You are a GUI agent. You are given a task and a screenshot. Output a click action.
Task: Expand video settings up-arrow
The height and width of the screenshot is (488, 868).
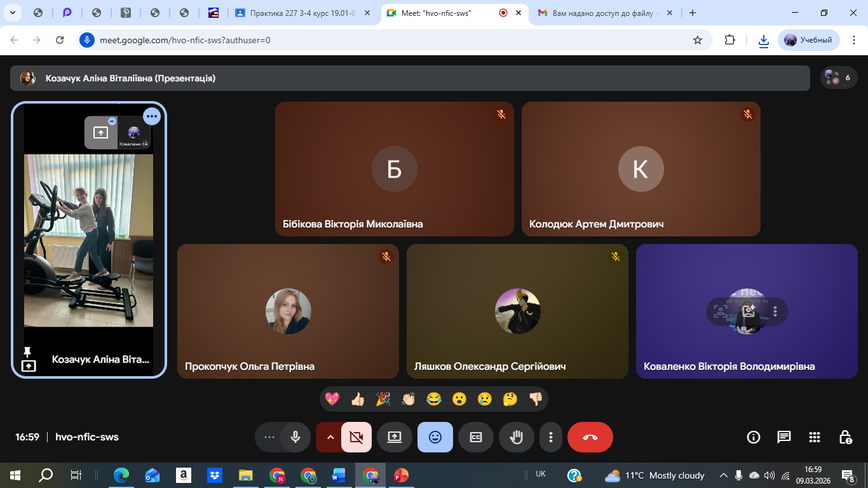tap(330, 437)
